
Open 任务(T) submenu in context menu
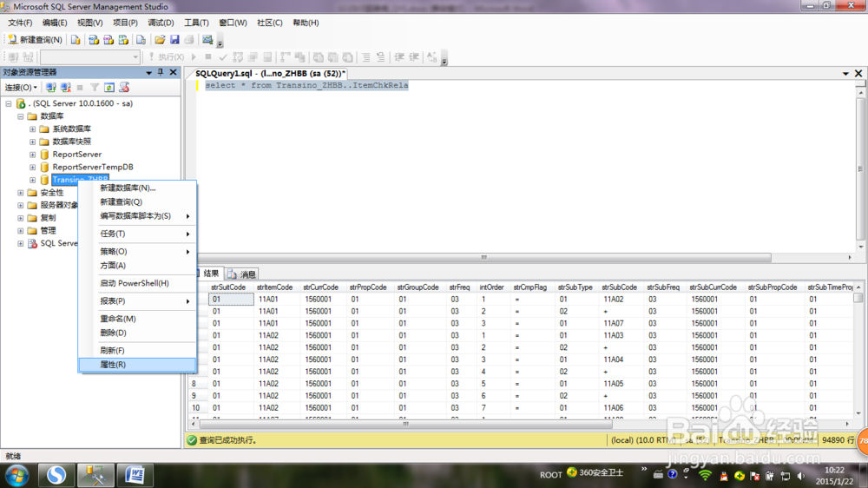tap(137, 234)
